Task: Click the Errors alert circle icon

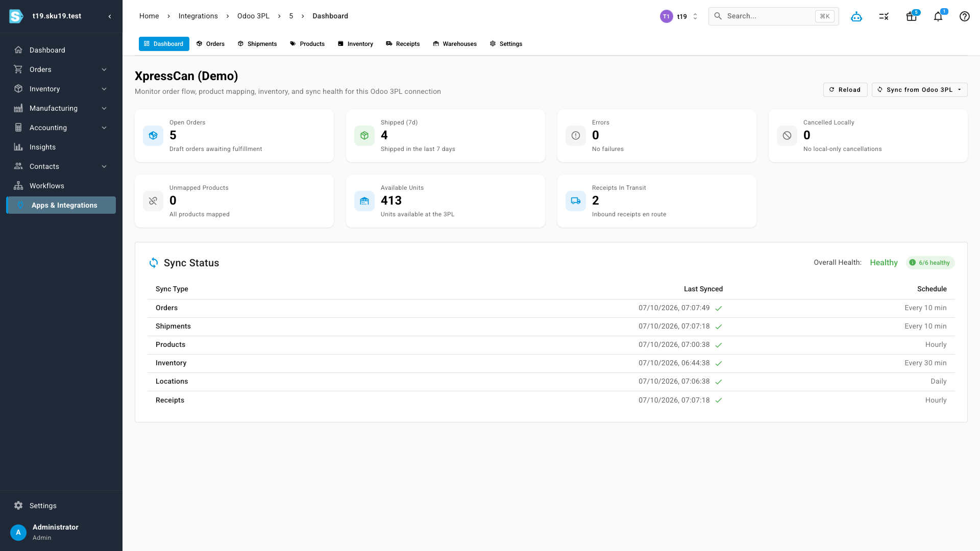Action: click(576, 136)
